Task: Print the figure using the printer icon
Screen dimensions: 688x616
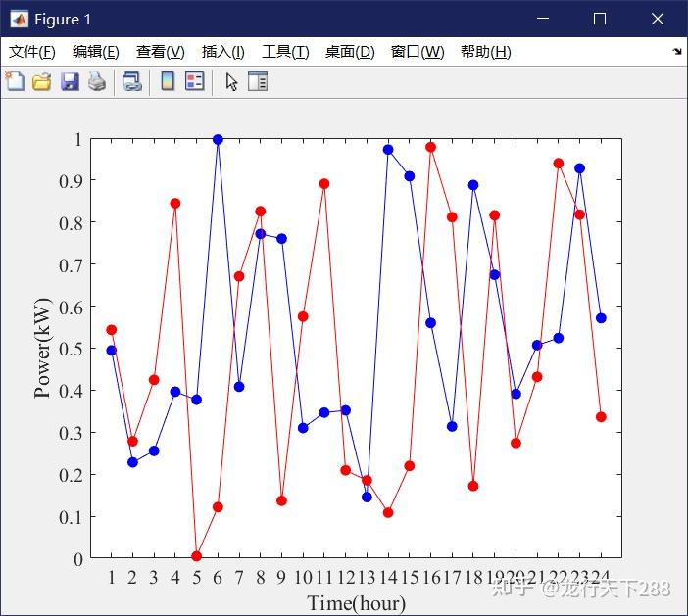Action: [97, 82]
